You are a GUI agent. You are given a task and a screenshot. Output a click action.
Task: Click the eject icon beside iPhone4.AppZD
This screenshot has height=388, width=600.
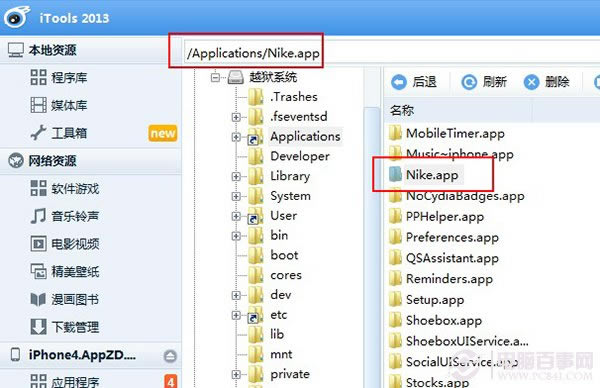click(x=170, y=356)
